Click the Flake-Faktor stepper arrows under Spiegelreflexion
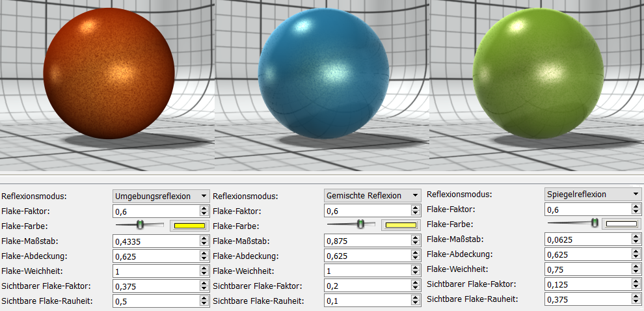This screenshot has width=644, height=311. coord(636,210)
